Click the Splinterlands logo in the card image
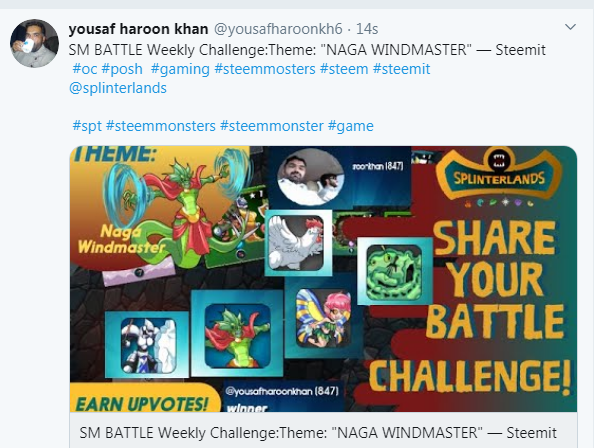The height and width of the screenshot is (448, 608). [499, 173]
